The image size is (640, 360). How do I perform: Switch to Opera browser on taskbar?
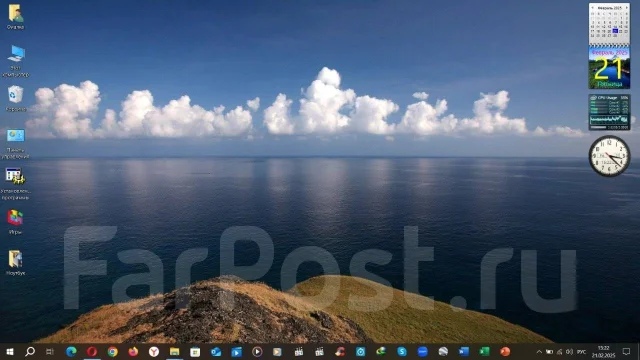92,351
